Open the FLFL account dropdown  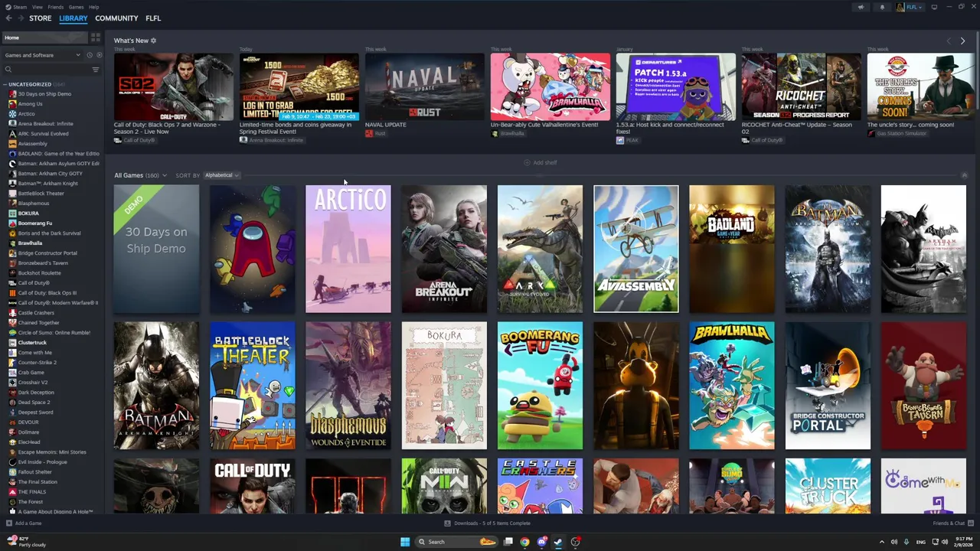click(911, 7)
